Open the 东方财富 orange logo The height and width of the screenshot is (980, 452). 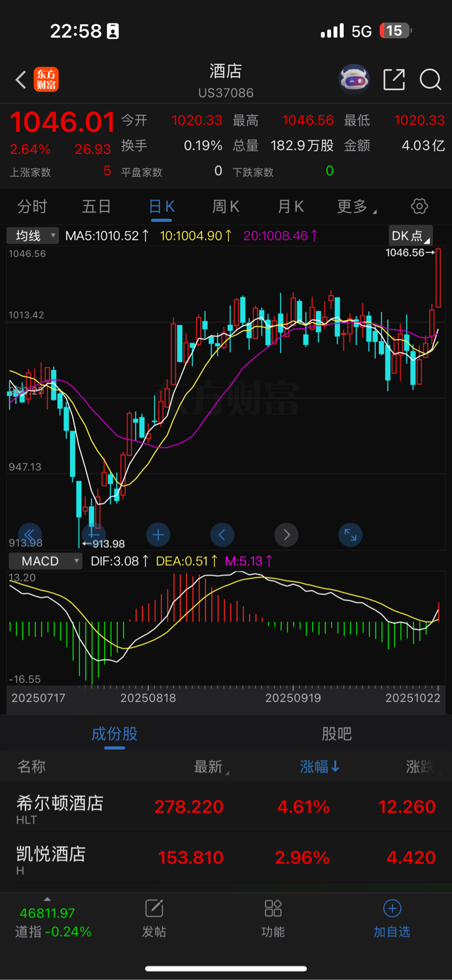[46, 79]
